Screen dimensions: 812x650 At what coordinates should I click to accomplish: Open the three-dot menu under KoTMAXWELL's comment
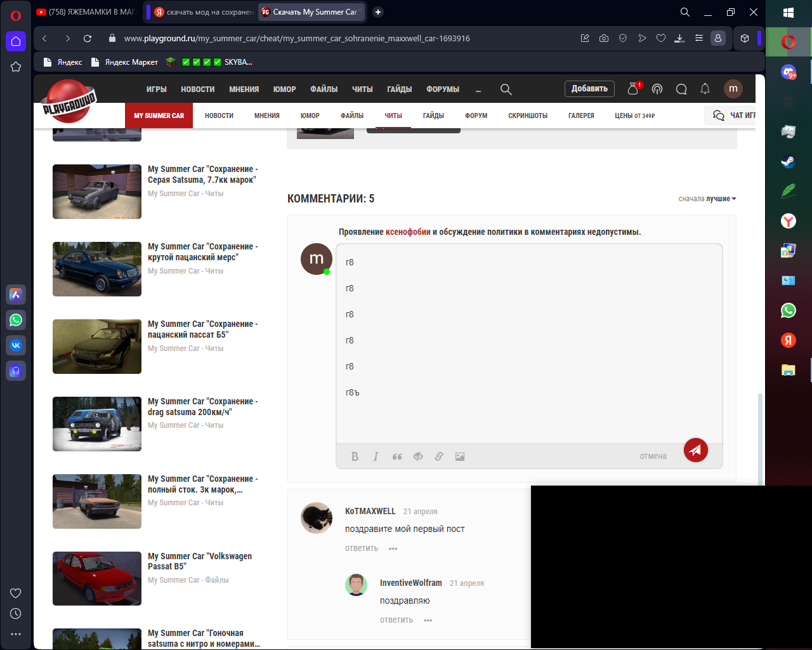click(393, 548)
